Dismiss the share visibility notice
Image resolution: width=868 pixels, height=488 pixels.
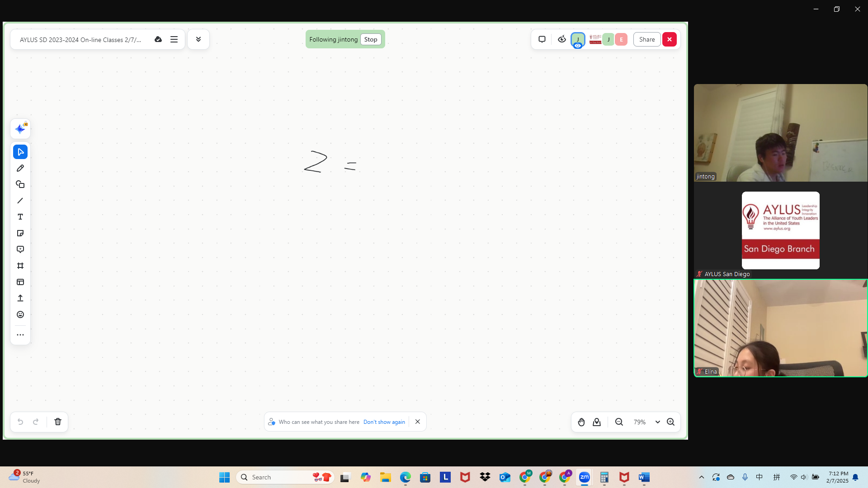418,422
